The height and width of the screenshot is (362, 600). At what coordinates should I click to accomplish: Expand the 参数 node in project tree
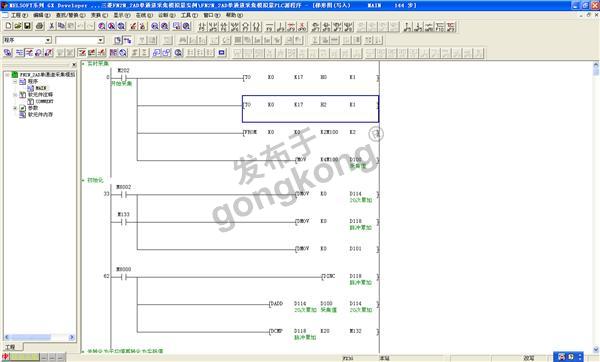pyautogui.click(x=15, y=108)
